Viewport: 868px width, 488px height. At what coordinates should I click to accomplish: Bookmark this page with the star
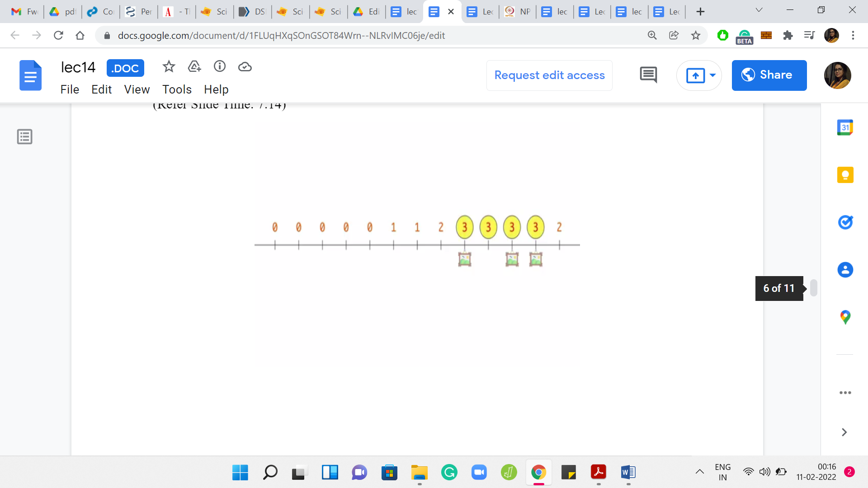(696, 35)
